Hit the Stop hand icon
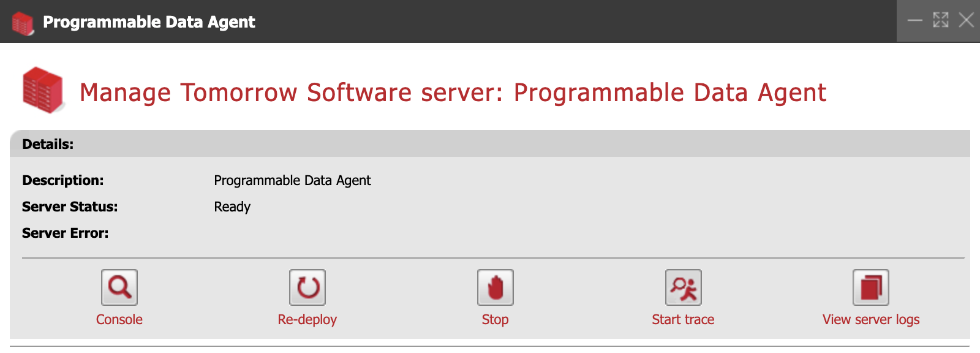 (495, 287)
